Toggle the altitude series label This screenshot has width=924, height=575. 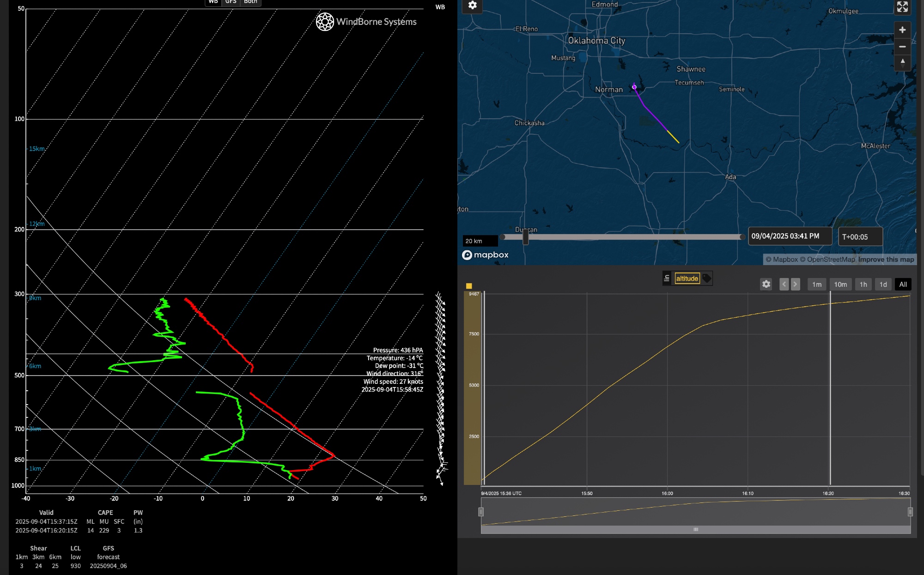click(x=687, y=278)
